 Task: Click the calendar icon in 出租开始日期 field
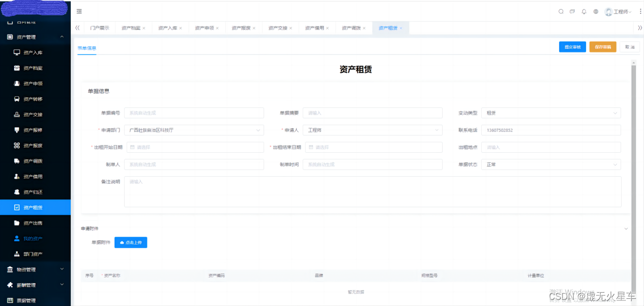click(133, 147)
